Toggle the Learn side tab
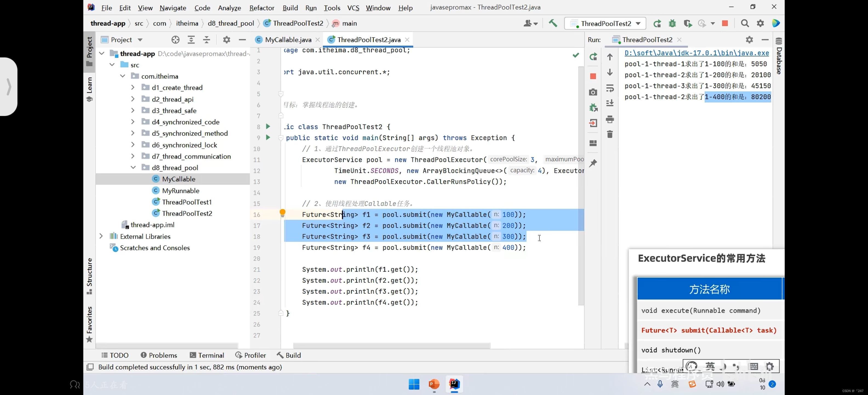Image resolution: width=868 pixels, height=395 pixels. (x=89, y=89)
